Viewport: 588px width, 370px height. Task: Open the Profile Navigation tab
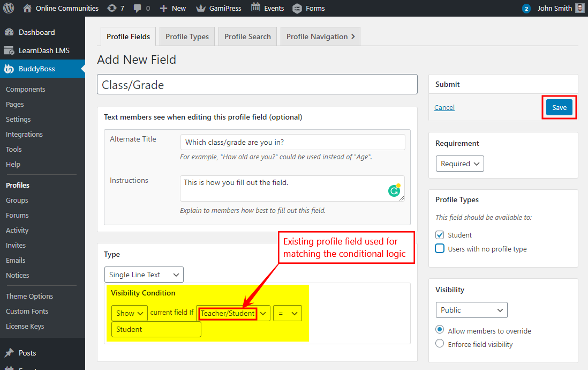(x=316, y=36)
